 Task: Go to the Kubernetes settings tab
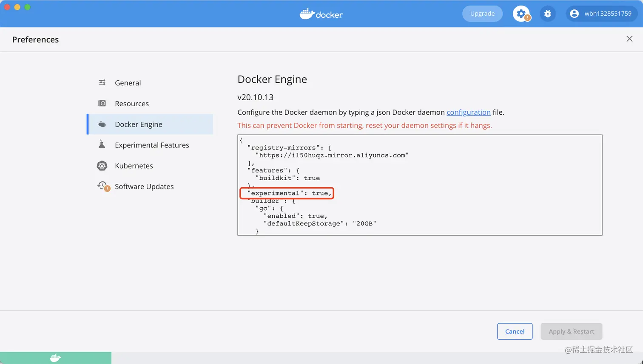pyautogui.click(x=134, y=166)
